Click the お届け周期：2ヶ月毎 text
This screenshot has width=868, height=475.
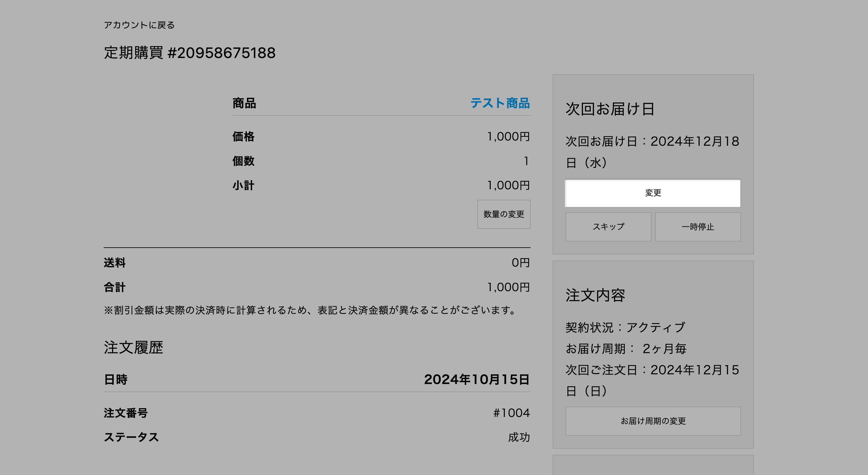[626, 349]
